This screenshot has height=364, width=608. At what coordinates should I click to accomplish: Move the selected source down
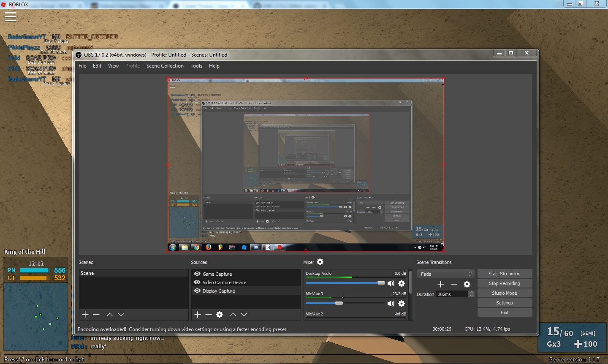point(244,315)
